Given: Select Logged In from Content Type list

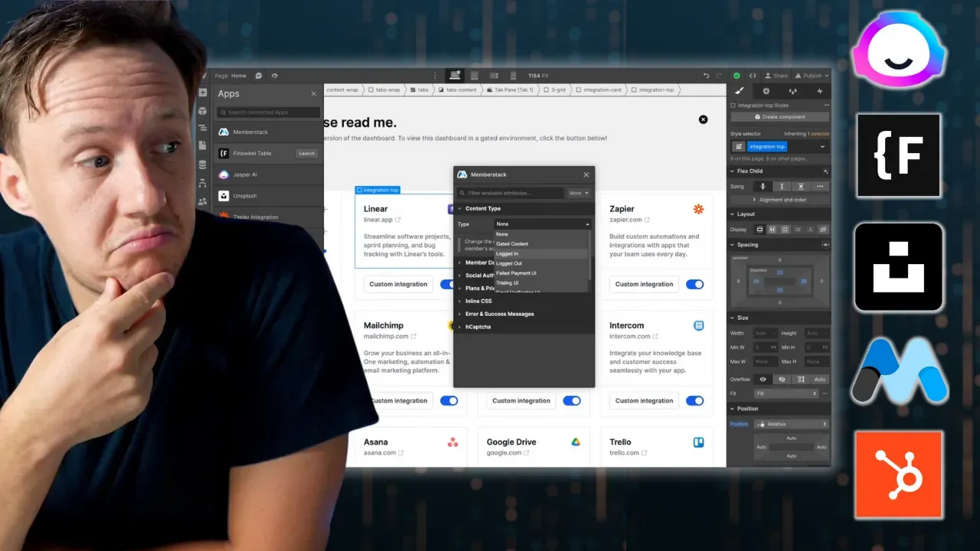Looking at the screenshot, I should click(x=508, y=253).
